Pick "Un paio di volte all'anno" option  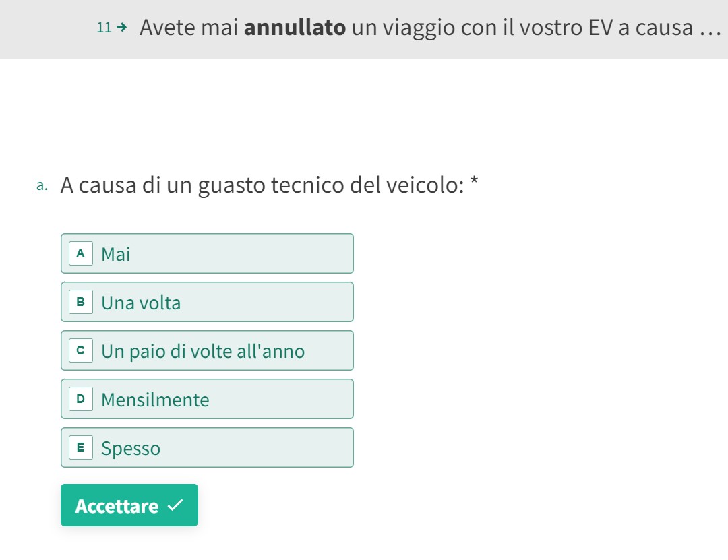pos(206,350)
